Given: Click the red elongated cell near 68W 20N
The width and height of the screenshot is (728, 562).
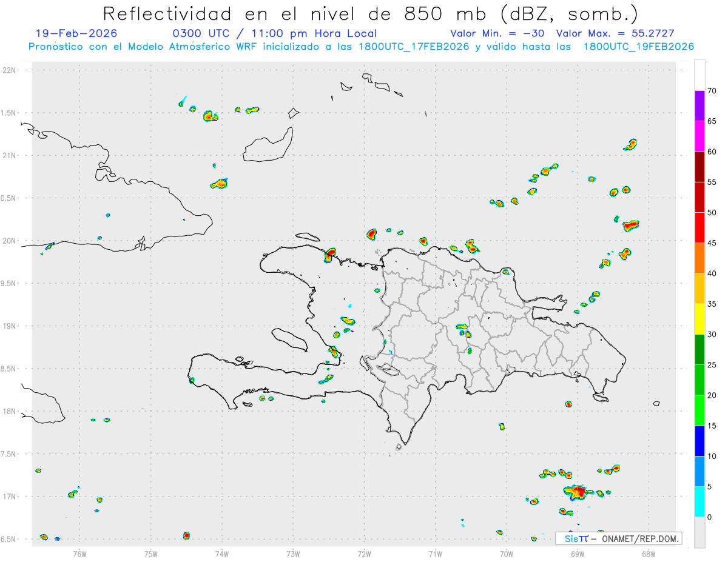Looking at the screenshot, I should pyautogui.click(x=631, y=226).
